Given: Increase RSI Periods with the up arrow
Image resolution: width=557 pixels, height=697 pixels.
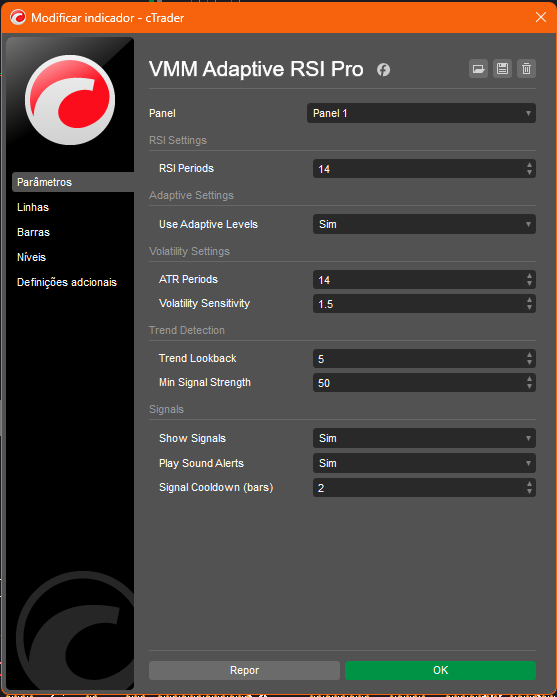Looking at the screenshot, I should click(x=529, y=165).
